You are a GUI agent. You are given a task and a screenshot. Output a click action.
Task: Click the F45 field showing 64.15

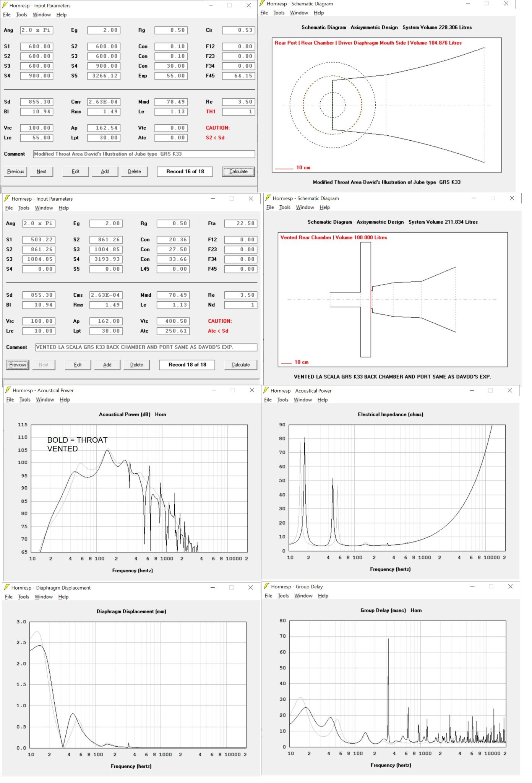pyautogui.click(x=238, y=76)
